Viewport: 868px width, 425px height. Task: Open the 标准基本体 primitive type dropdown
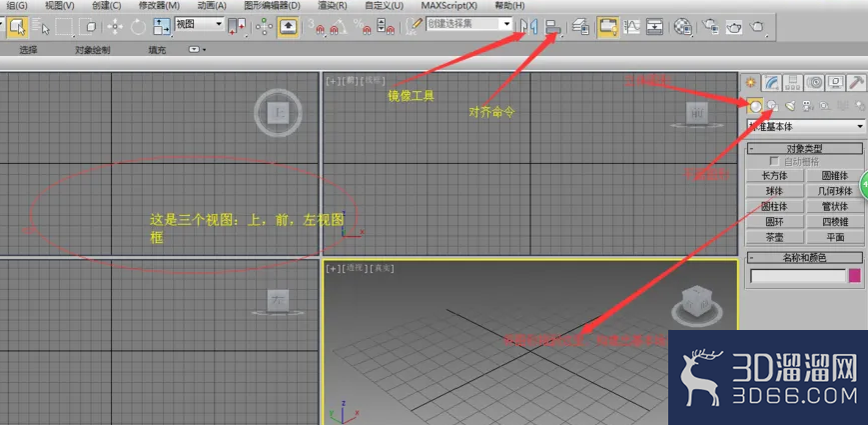tap(805, 126)
